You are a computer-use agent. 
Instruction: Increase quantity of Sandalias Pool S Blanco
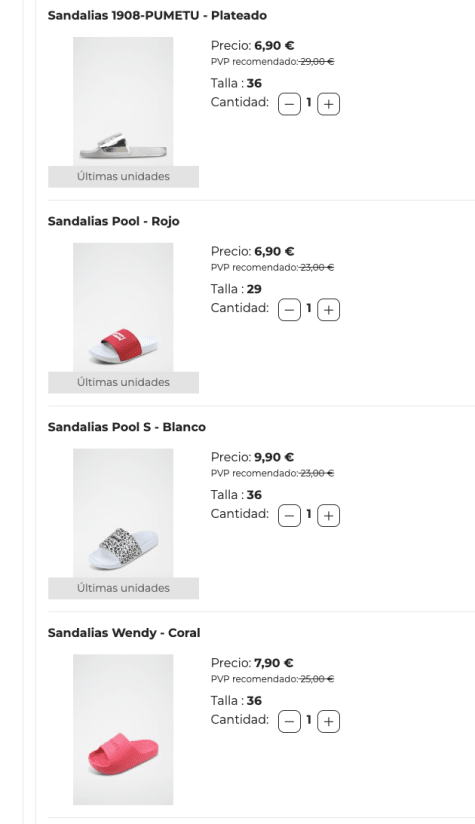click(x=328, y=516)
